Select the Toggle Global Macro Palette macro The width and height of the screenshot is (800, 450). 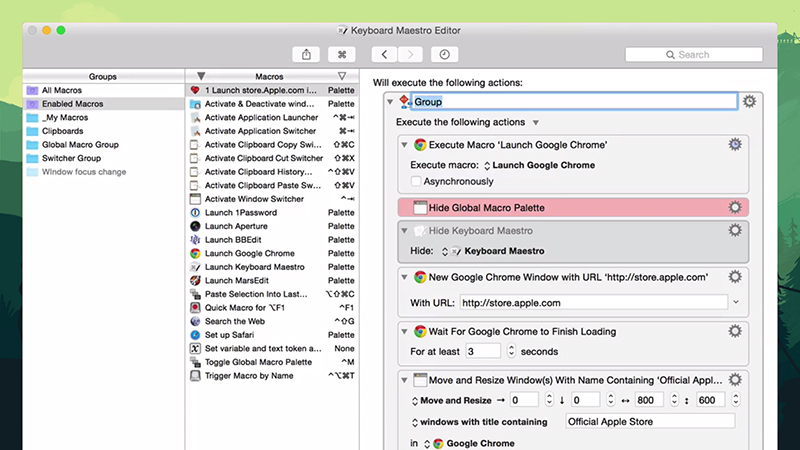(272, 362)
